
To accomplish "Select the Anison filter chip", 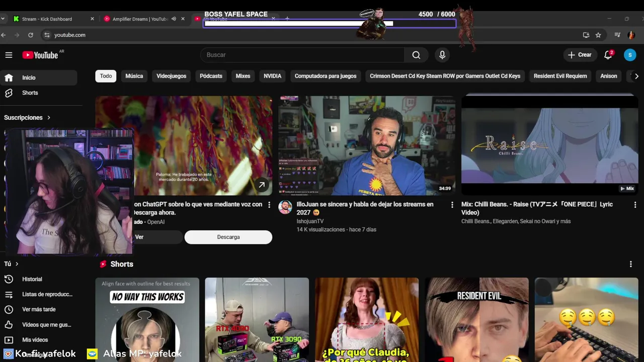I will pyautogui.click(x=609, y=76).
